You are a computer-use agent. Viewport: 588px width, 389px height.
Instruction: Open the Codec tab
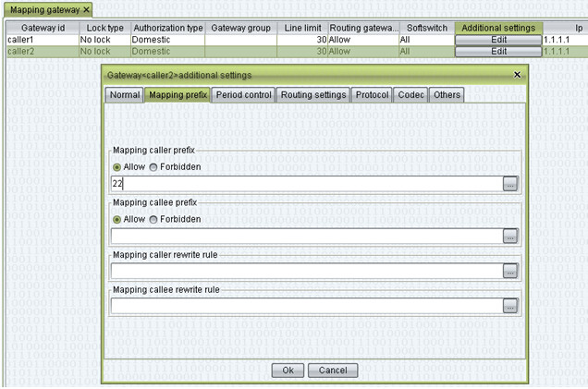click(410, 94)
